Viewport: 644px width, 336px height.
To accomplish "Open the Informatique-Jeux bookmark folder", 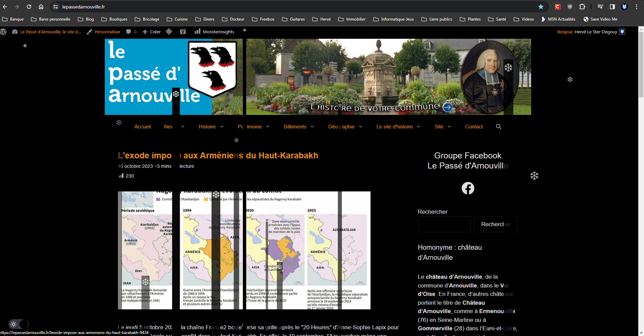I will point(394,19).
